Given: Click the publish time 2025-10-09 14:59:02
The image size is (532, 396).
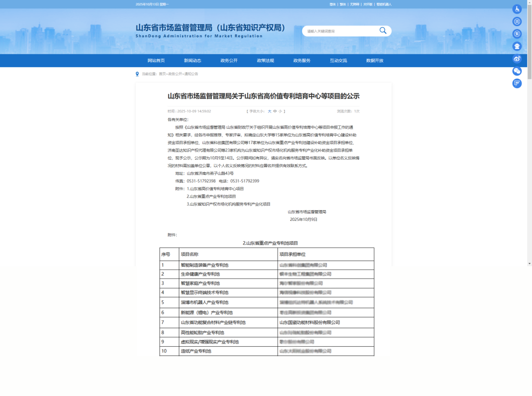Looking at the screenshot, I should pos(194,111).
